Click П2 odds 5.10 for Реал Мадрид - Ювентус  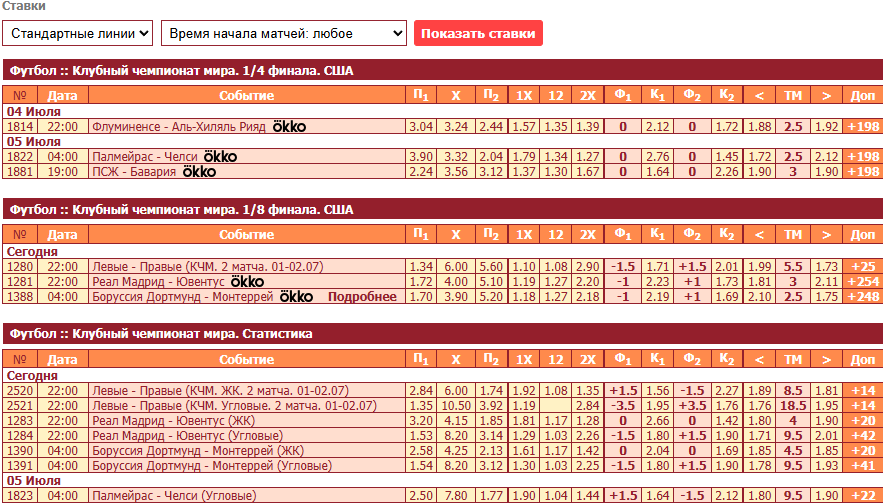[x=492, y=281]
